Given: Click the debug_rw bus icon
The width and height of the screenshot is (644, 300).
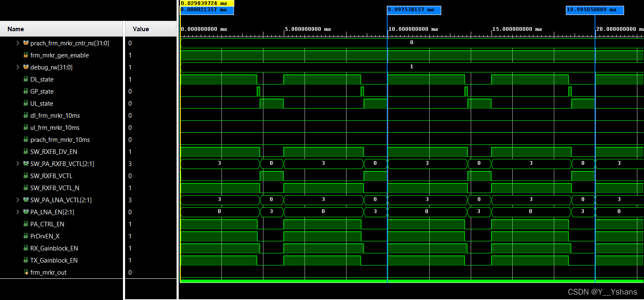Looking at the screenshot, I should [26, 67].
